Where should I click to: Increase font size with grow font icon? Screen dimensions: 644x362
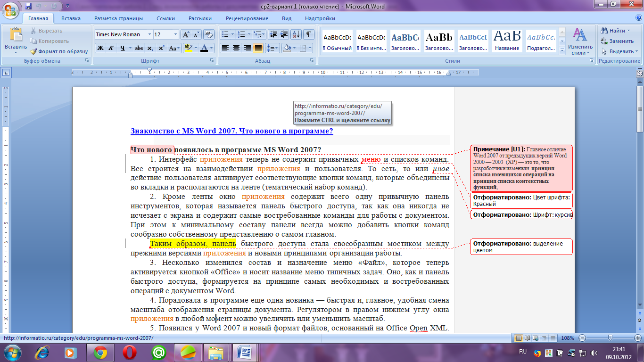coord(186,34)
